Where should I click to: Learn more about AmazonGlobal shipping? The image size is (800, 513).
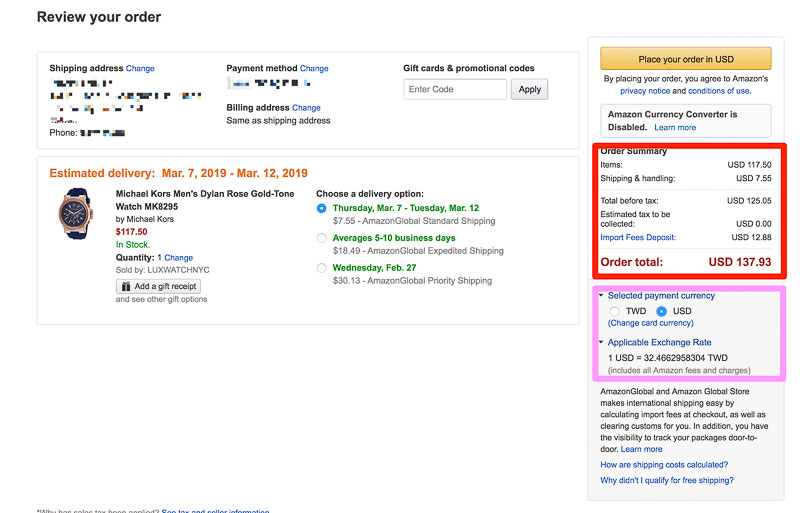tap(641, 449)
